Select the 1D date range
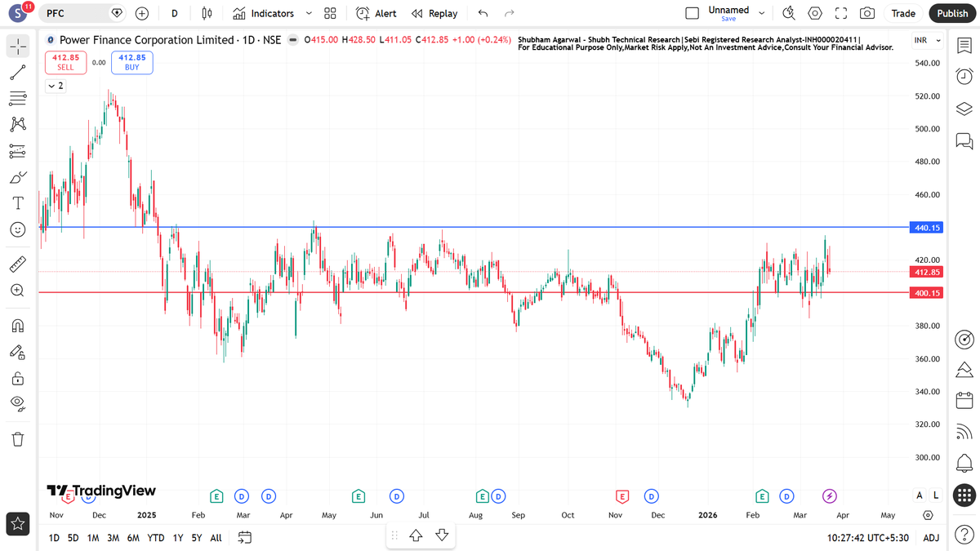 (x=54, y=538)
